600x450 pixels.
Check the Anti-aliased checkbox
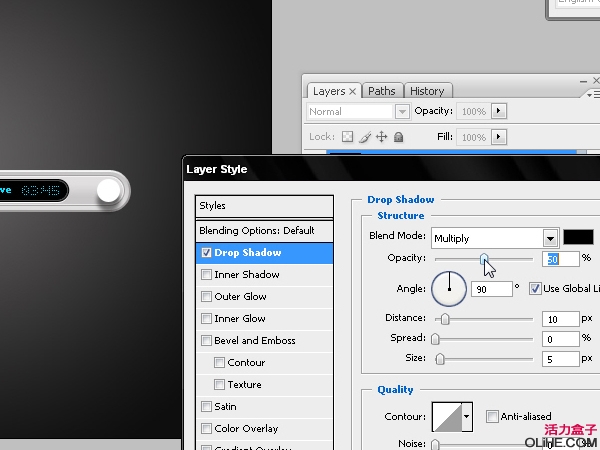click(492, 416)
